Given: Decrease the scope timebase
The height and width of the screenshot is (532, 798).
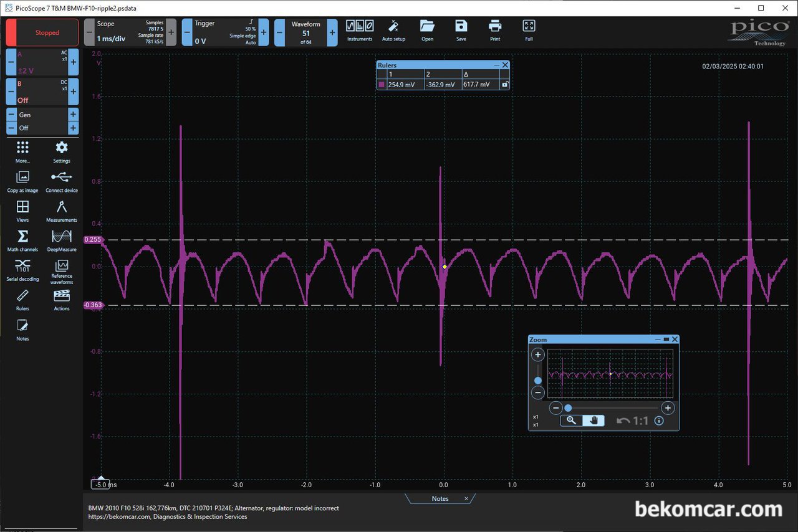Looking at the screenshot, I should (x=89, y=32).
